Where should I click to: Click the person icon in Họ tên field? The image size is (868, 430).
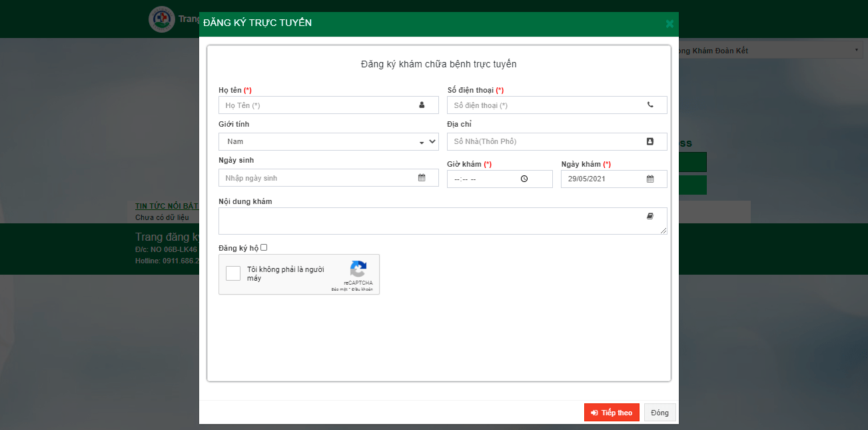click(x=422, y=105)
